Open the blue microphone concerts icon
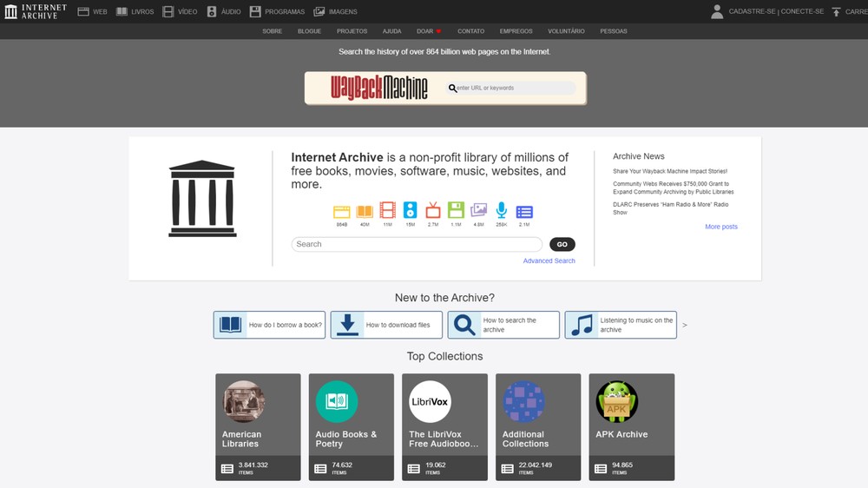868x488 pixels. [502, 210]
